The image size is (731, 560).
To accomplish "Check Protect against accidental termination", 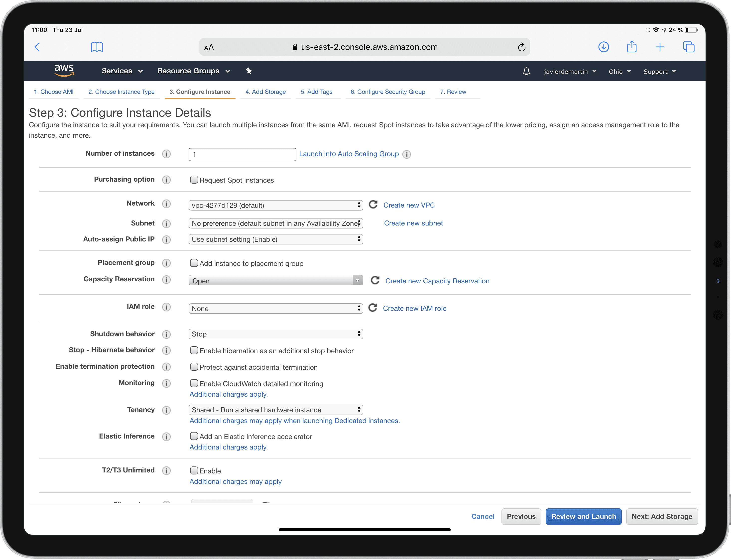I will [194, 367].
